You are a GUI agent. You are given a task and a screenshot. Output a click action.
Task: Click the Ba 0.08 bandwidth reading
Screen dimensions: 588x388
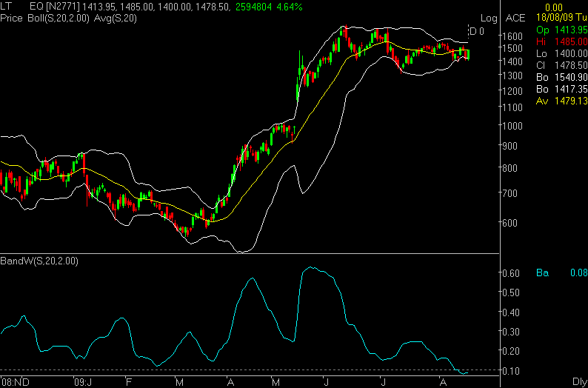(562, 273)
